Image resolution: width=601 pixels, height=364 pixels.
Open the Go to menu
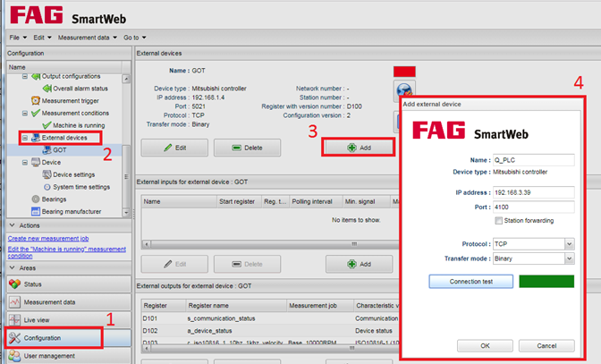tap(134, 38)
